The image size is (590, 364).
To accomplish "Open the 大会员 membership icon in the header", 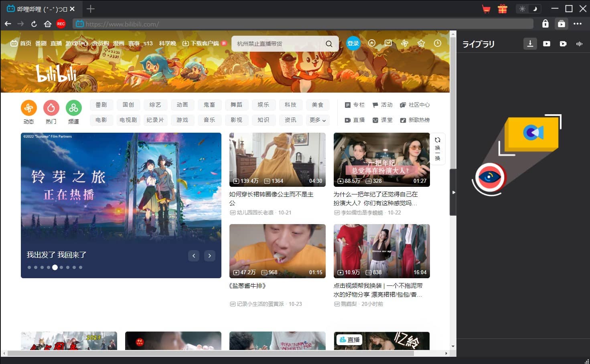I will [x=372, y=43].
